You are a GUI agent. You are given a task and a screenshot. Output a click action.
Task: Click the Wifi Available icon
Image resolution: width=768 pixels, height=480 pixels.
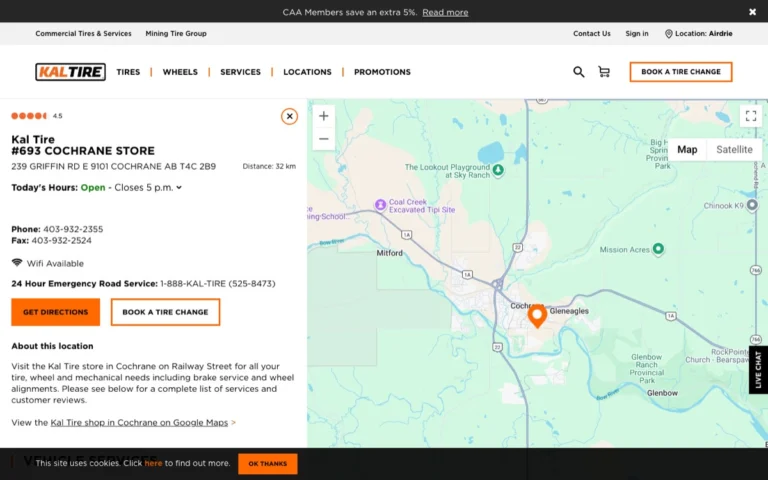(x=17, y=263)
